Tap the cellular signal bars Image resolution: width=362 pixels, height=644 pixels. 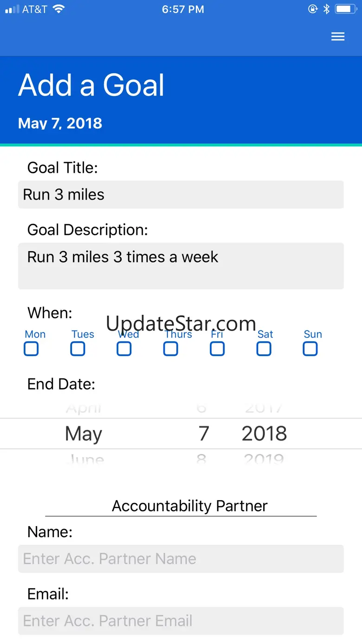[12, 9]
